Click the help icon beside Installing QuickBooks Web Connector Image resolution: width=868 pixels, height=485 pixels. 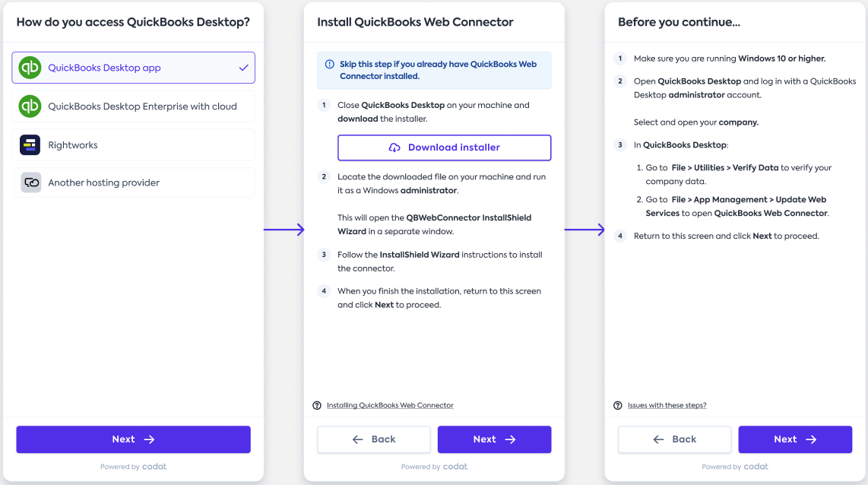[317, 405]
